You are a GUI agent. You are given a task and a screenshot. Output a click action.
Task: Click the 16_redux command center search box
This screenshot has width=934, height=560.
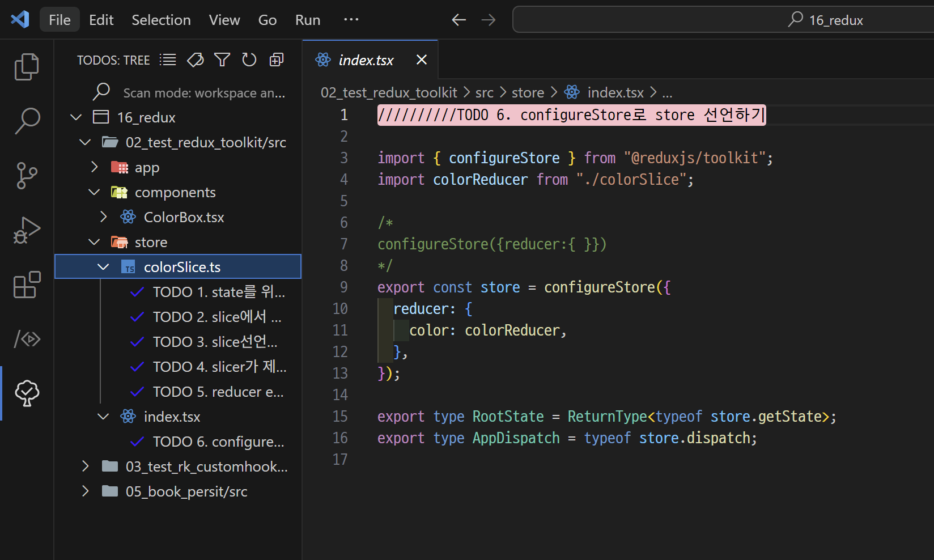coord(723,20)
